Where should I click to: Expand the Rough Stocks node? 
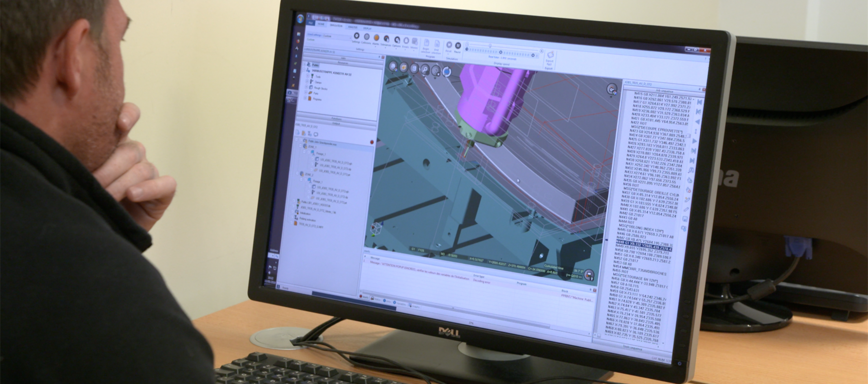(306, 87)
